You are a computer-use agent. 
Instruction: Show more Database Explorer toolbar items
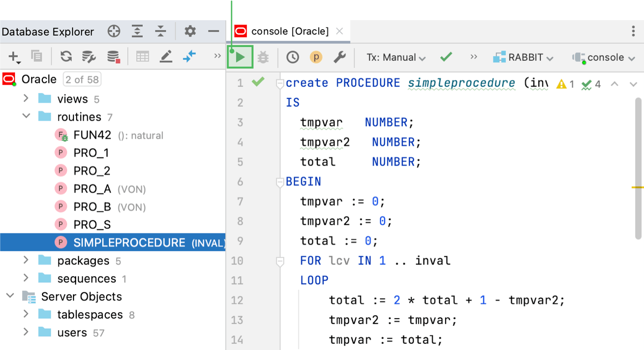tap(218, 56)
